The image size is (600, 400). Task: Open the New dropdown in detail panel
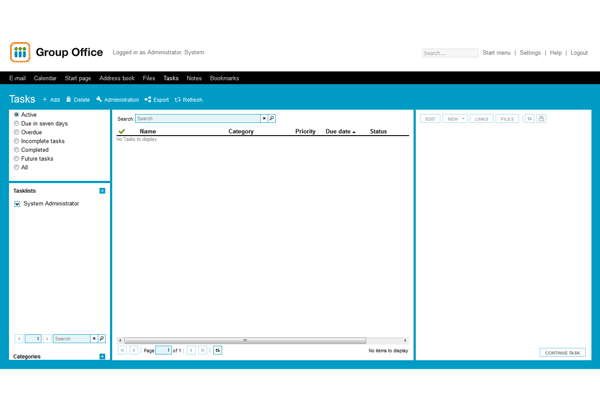(455, 119)
